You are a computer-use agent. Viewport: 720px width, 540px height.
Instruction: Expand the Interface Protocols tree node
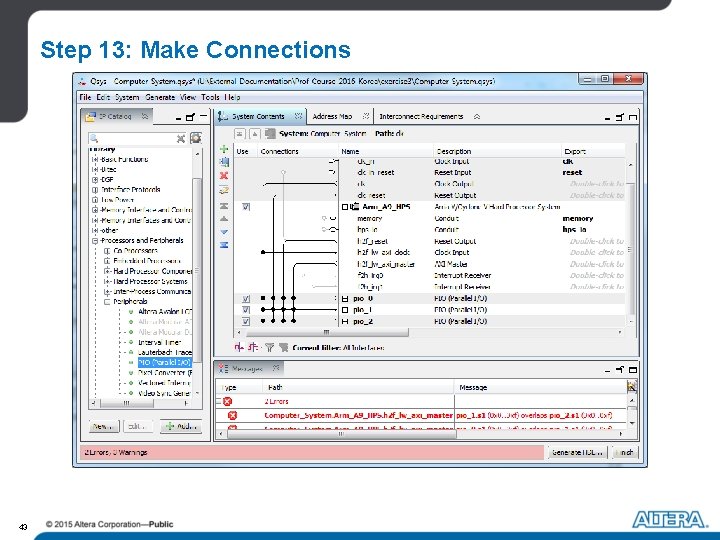[95, 190]
